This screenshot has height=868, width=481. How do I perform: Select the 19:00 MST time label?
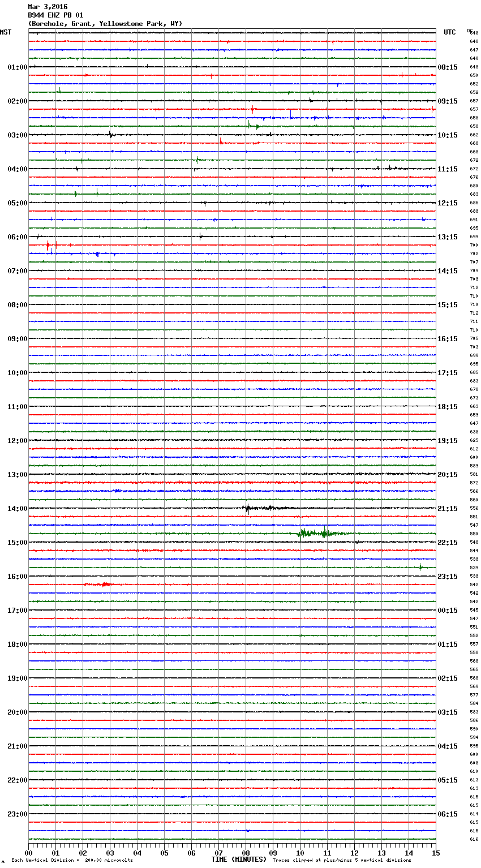tap(18, 678)
